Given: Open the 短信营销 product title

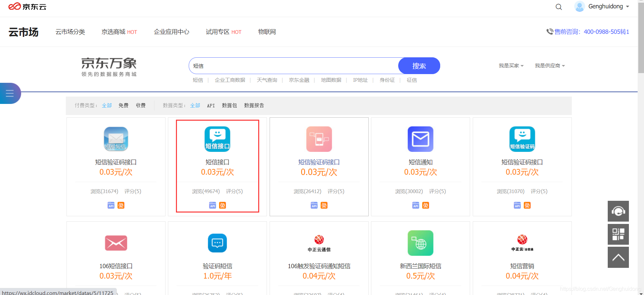Looking at the screenshot, I should [x=522, y=266].
